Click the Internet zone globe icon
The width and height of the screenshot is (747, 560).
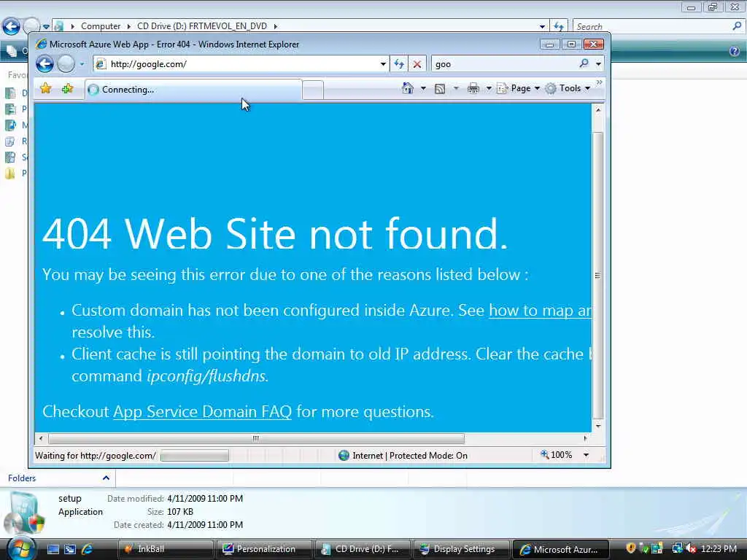pyautogui.click(x=344, y=456)
